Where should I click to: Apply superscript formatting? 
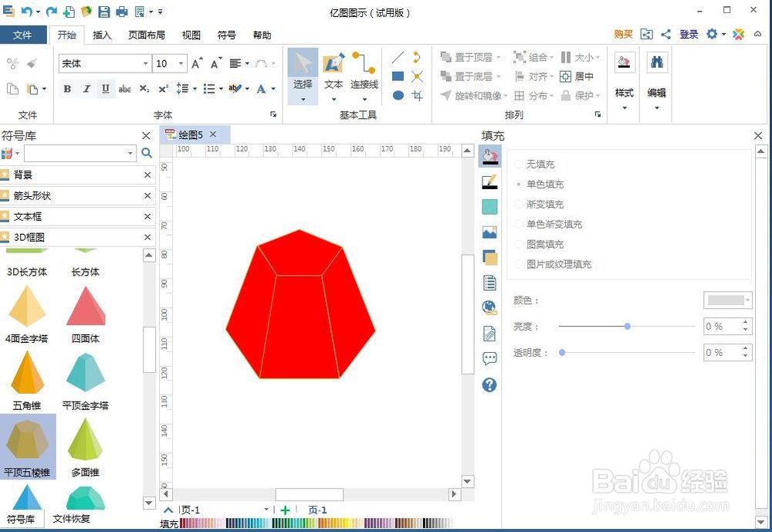(163, 89)
